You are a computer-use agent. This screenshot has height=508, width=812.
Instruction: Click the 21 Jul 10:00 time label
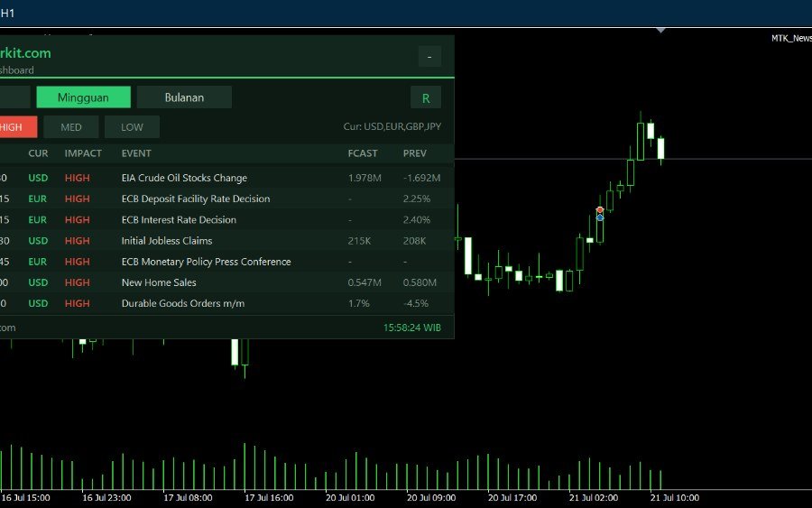click(675, 498)
